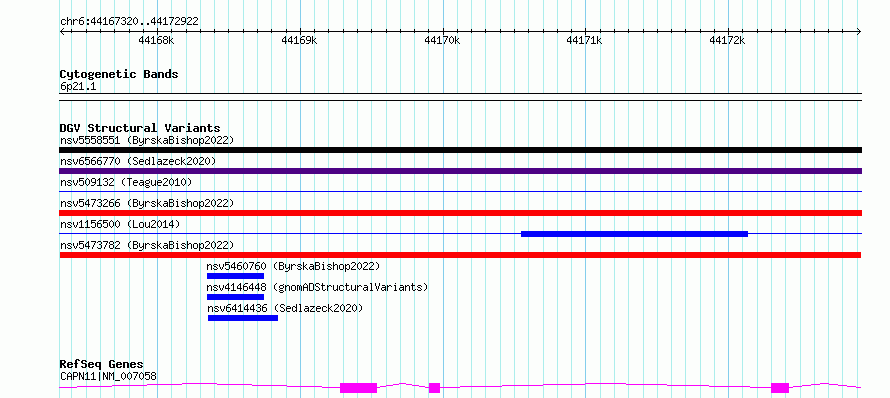This screenshot has height=398, width=890.
Task: Open the nsv5473782 (ByrskaBishop2022) label
Action: tap(147, 245)
